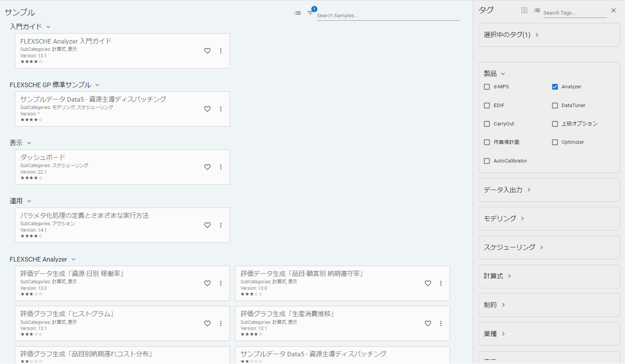Favorite パラメタ化処理の定義とさまざまな実行方法 sample

click(x=207, y=225)
